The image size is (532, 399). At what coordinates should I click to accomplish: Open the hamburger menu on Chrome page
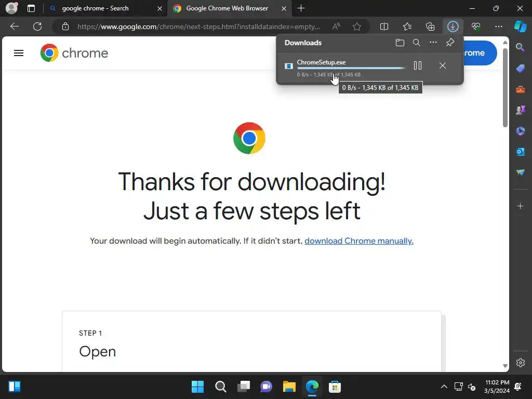19,53
